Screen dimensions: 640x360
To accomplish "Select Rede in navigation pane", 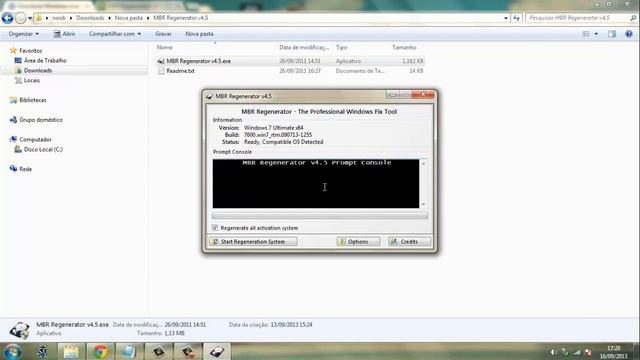I will [25, 169].
